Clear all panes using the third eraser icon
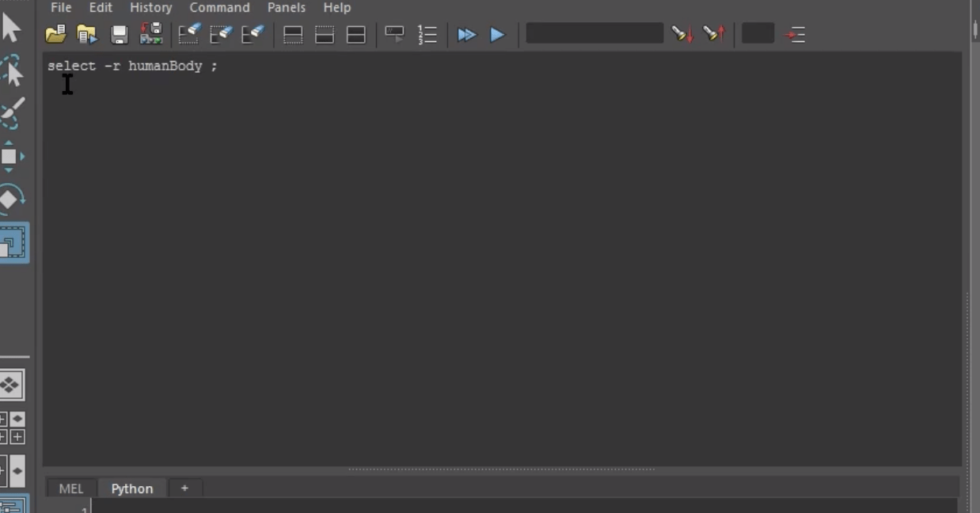This screenshot has height=513, width=980. [252, 34]
